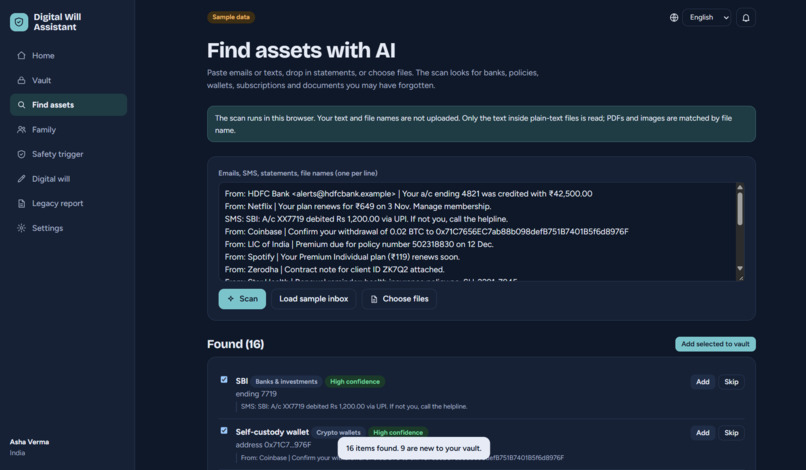Click the textarea scroll down arrow

[740, 268]
